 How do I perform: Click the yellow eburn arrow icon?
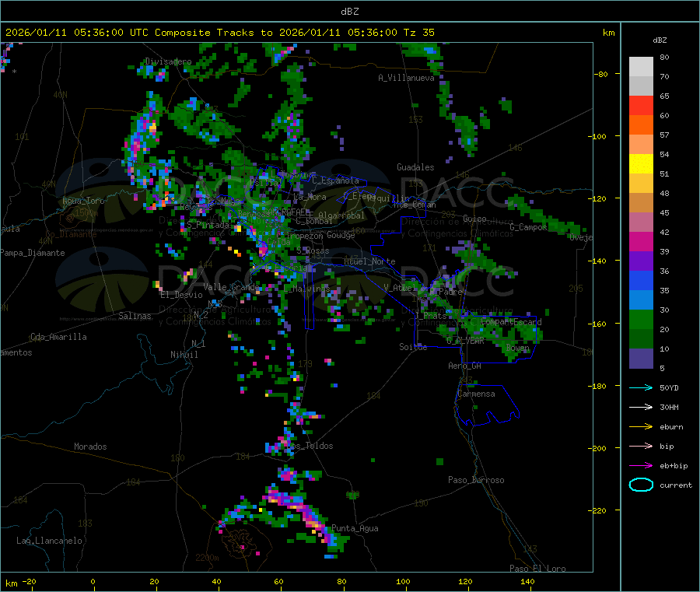pyautogui.click(x=641, y=427)
